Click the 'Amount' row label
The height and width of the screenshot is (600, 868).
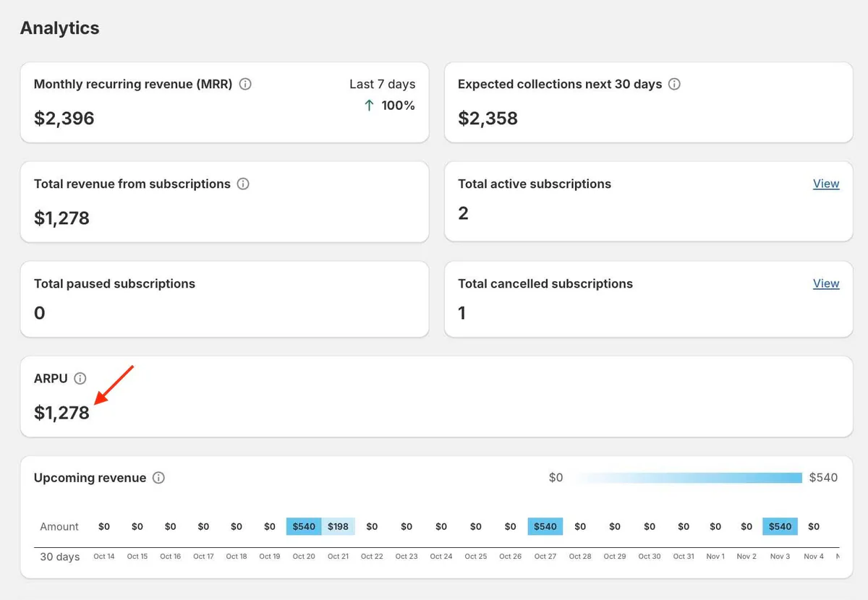point(59,526)
